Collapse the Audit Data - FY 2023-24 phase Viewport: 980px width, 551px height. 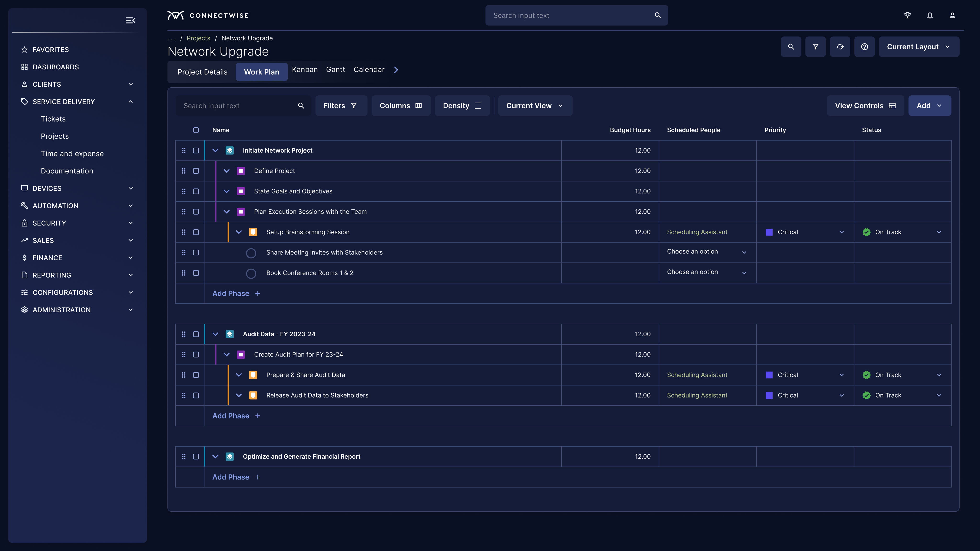(x=215, y=334)
